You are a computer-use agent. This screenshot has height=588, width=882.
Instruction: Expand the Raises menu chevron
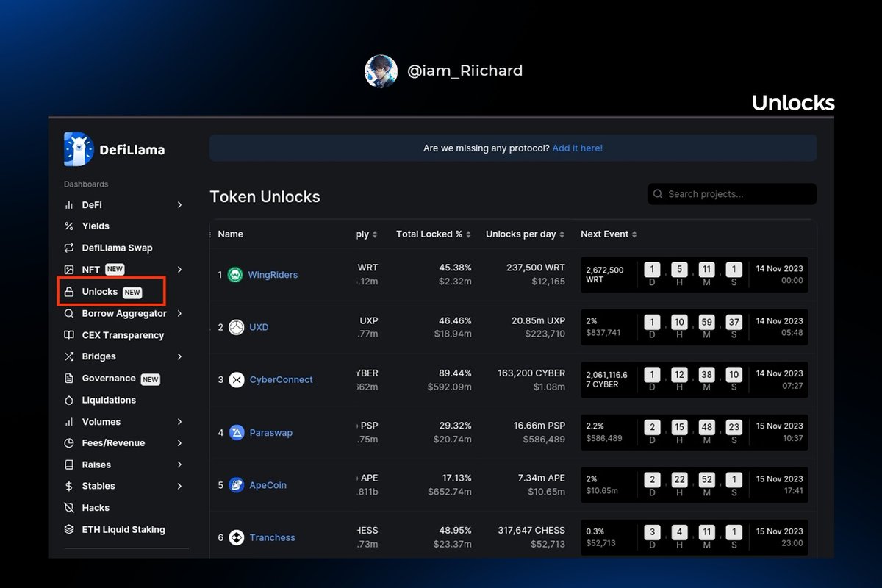(x=180, y=465)
